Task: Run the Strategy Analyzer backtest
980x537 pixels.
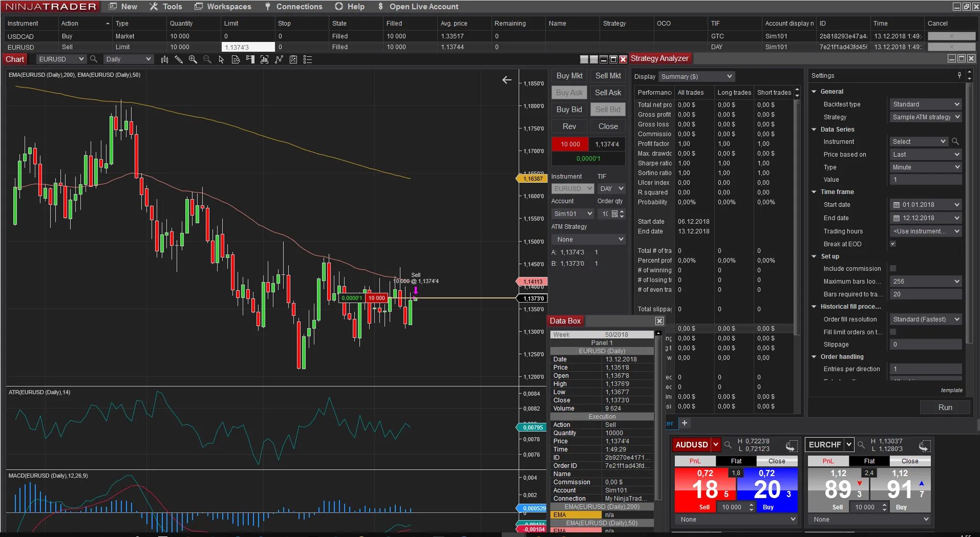Action: (x=945, y=407)
